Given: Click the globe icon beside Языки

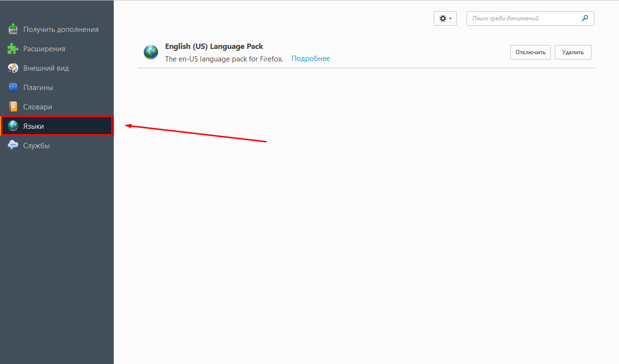Looking at the screenshot, I should click(x=13, y=126).
